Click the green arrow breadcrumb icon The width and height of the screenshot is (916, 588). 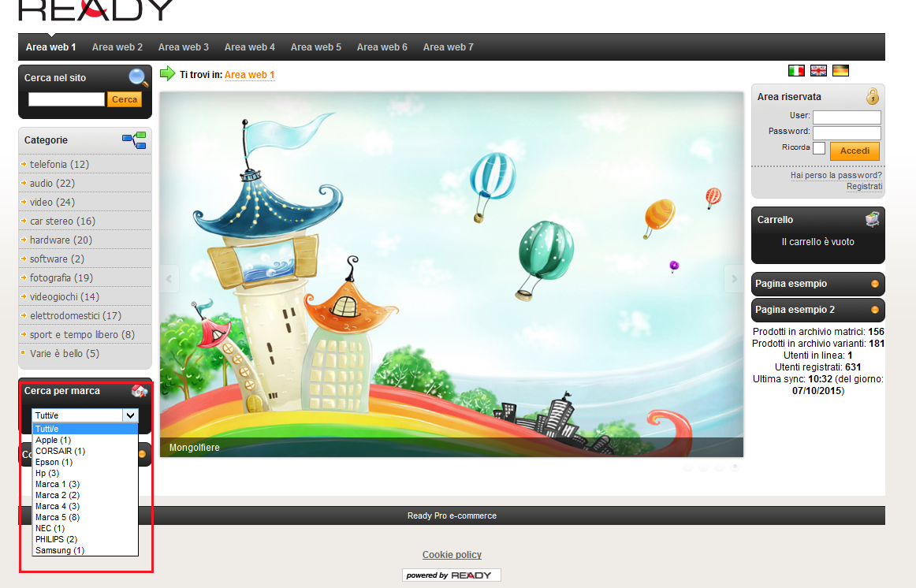[x=168, y=73]
